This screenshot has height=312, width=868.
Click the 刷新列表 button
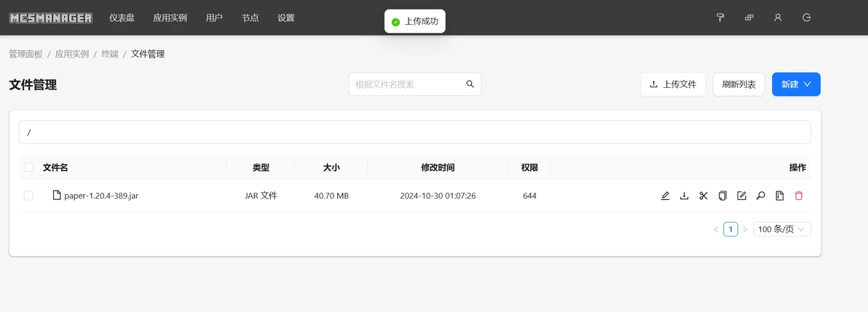(x=738, y=84)
